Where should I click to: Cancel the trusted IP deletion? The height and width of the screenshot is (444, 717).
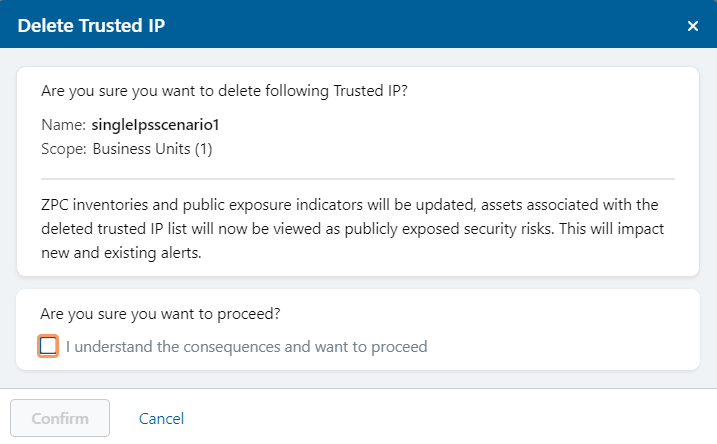[161, 418]
